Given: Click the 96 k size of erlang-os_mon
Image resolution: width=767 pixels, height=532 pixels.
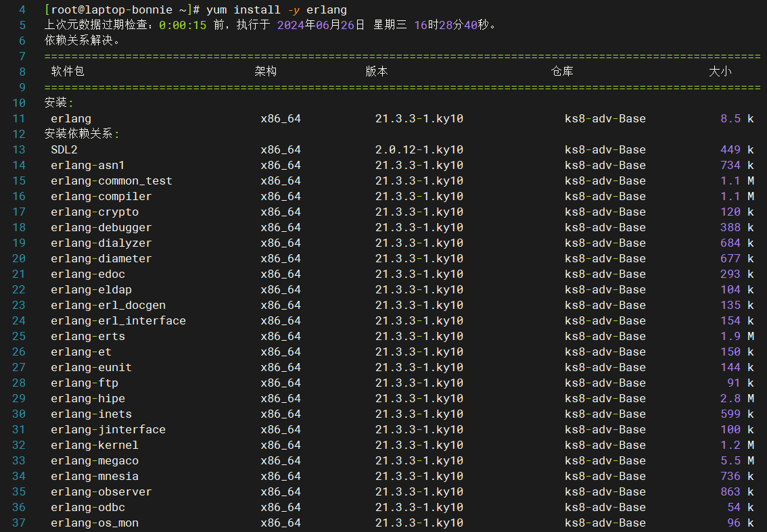Looking at the screenshot, I should click(740, 523).
